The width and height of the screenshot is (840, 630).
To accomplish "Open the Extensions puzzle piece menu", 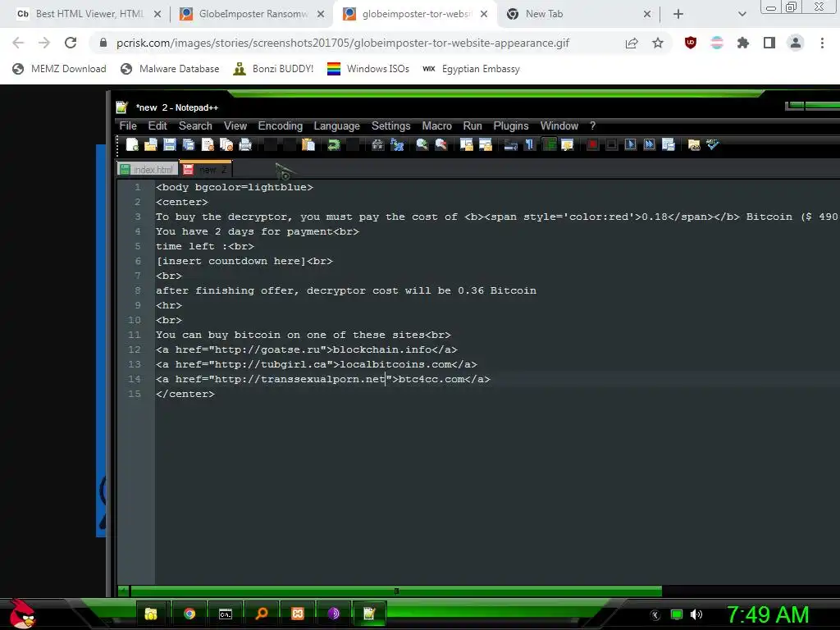I will tap(743, 43).
